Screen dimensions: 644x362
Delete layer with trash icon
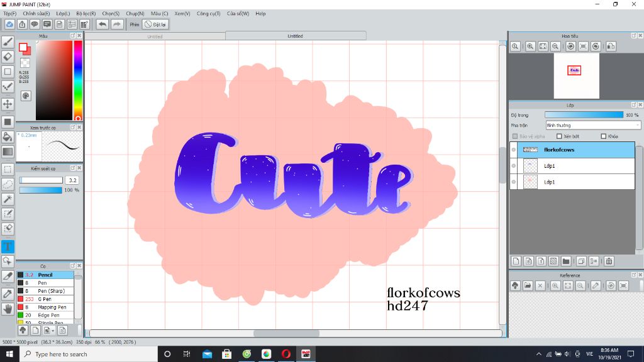coord(609,261)
